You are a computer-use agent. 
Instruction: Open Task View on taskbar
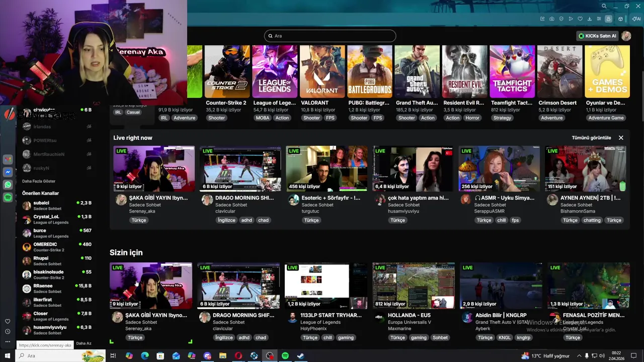(113, 356)
